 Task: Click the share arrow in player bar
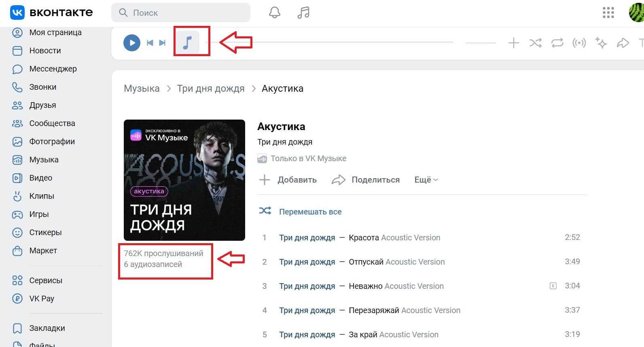(x=623, y=43)
